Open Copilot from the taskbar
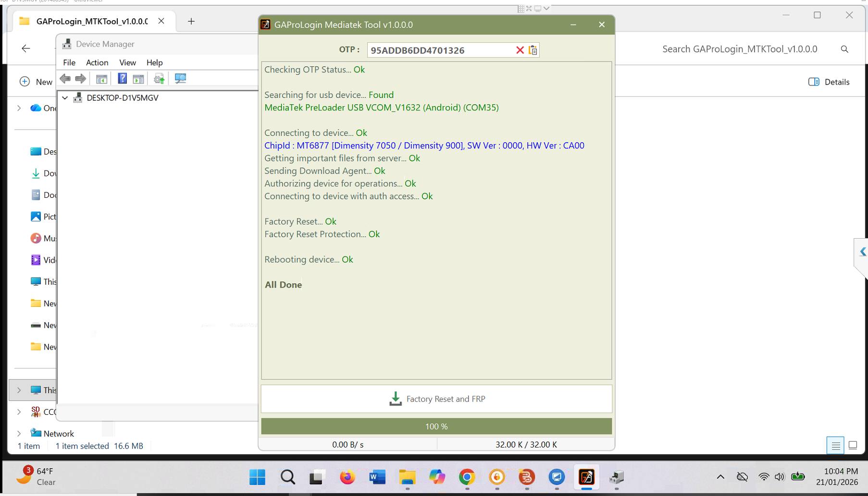The image size is (868, 496). click(437, 477)
